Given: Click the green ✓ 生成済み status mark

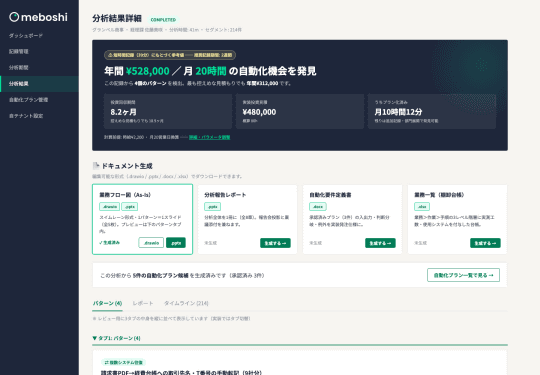Looking at the screenshot, I should (110, 242).
